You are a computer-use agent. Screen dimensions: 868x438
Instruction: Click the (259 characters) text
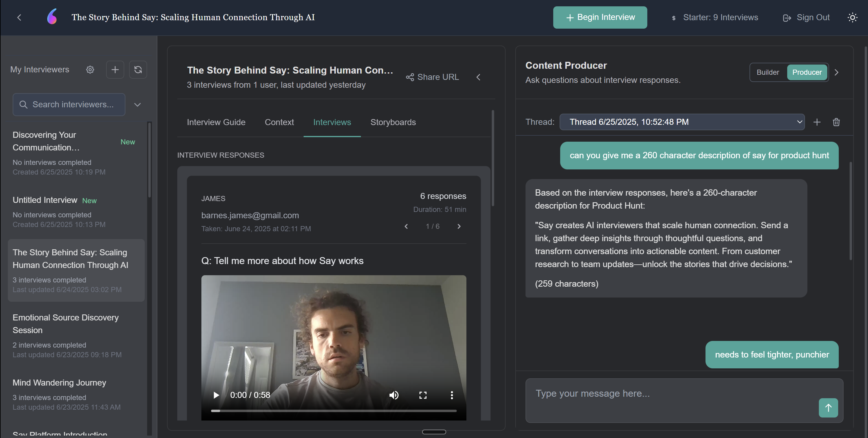coord(567,284)
